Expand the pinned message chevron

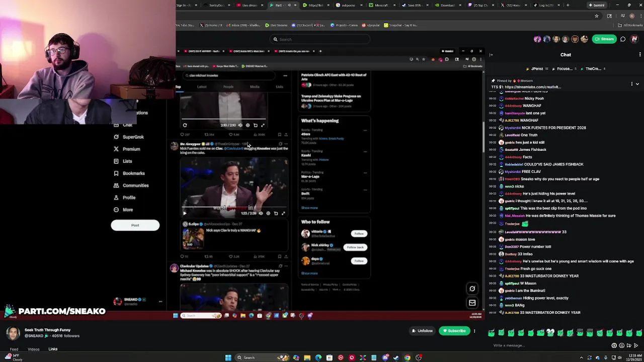click(x=637, y=84)
